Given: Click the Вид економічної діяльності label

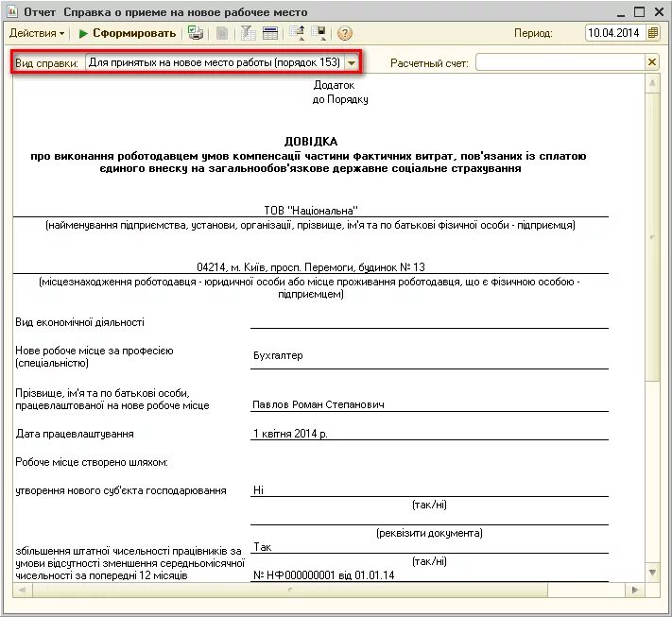Looking at the screenshot, I should click(x=80, y=322).
